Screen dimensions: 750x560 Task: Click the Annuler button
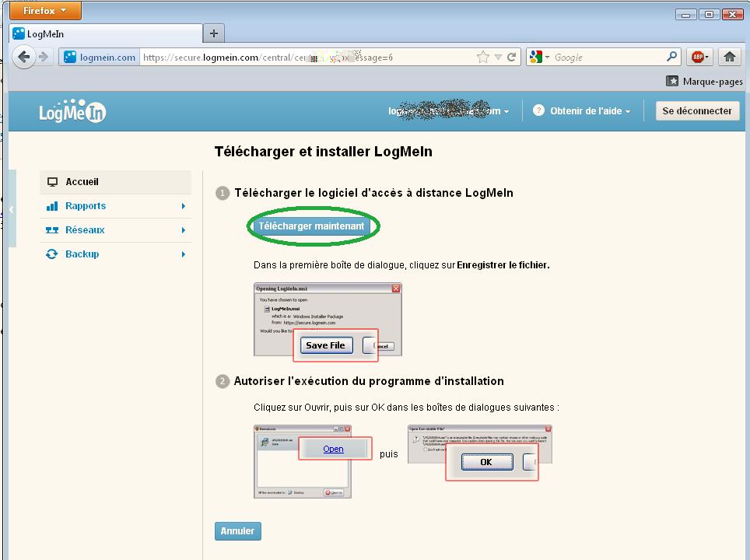tap(238, 530)
